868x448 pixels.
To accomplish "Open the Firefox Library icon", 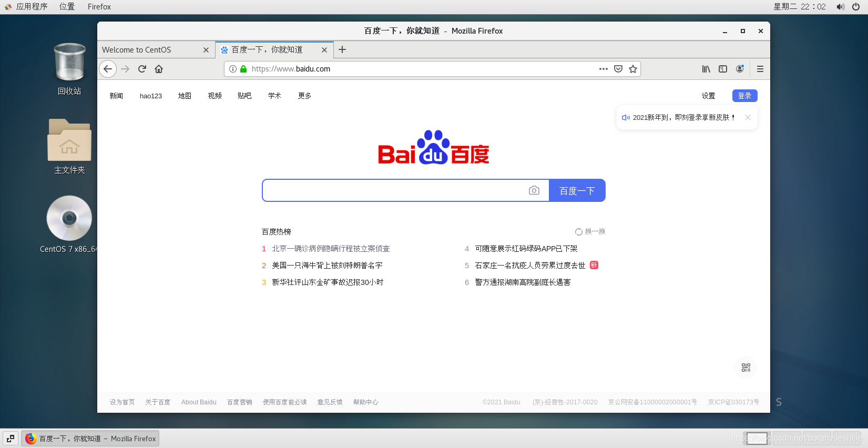I will click(x=706, y=69).
